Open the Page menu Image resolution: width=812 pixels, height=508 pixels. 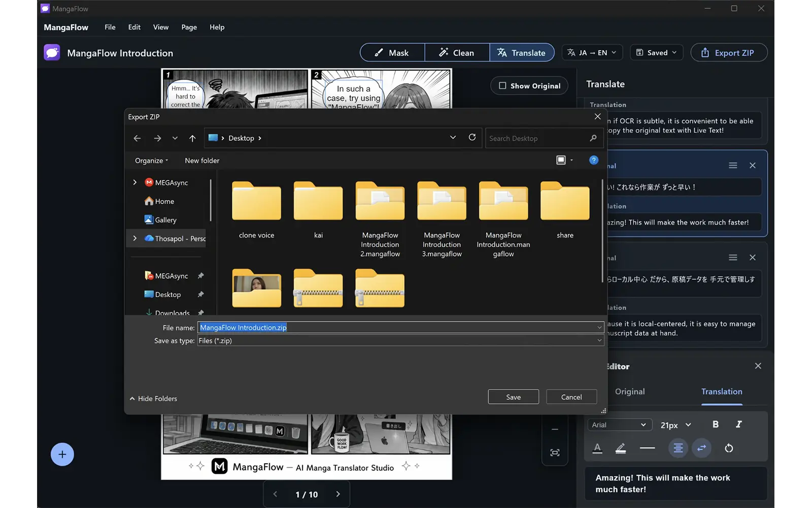pyautogui.click(x=189, y=27)
